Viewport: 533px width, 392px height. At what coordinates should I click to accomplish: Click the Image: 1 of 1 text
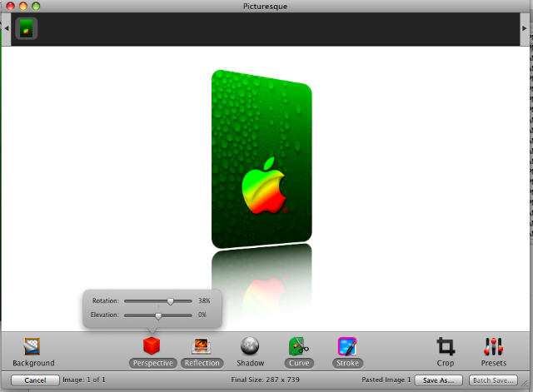(x=84, y=380)
